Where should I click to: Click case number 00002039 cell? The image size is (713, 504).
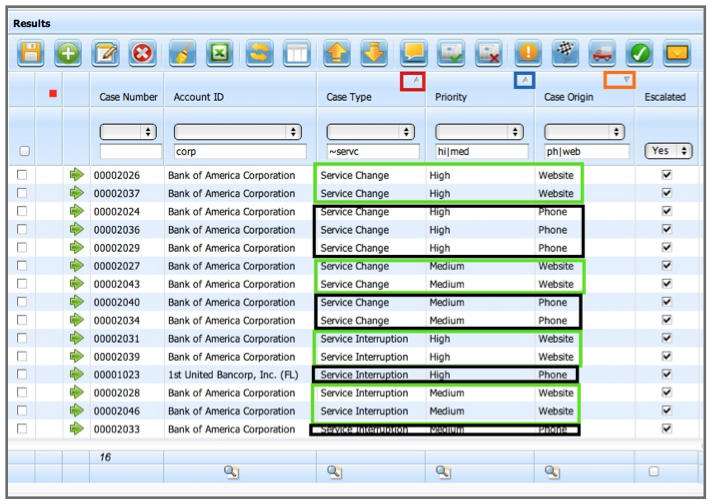point(117,357)
